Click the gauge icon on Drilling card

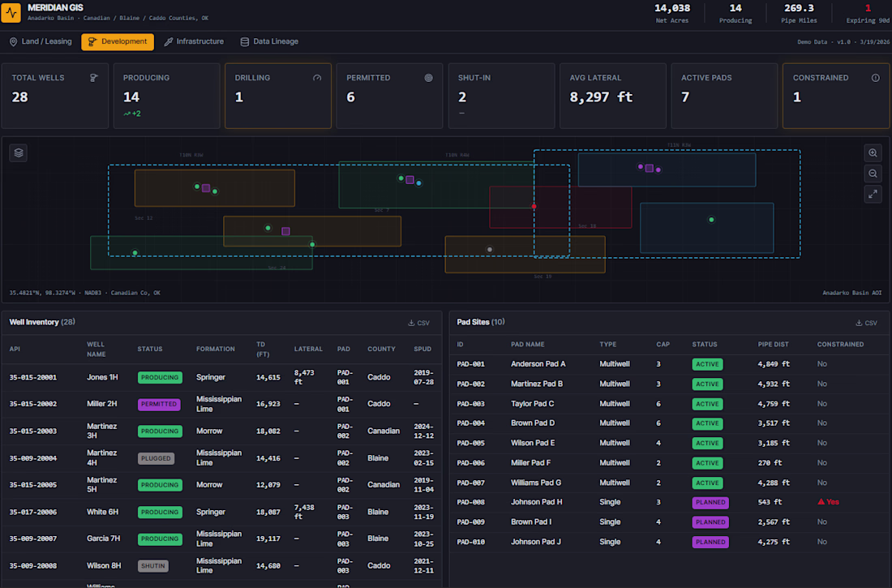pos(317,78)
